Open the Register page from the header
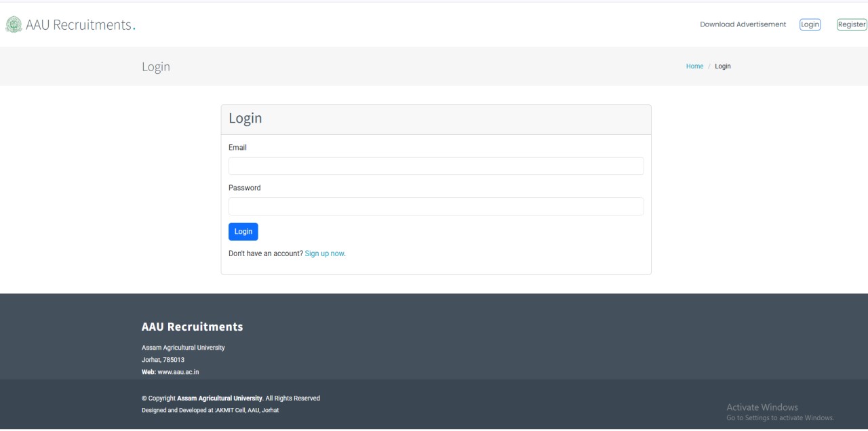This screenshot has height=431, width=868. click(x=851, y=24)
